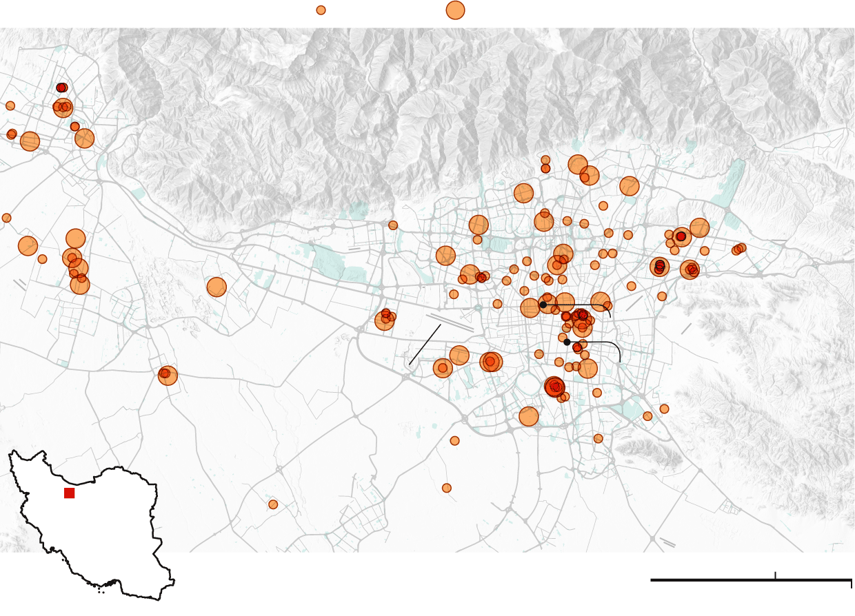The image size is (855, 616).
Task: Click the middle tick mark on the scale bar
Action: coord(776,575)
